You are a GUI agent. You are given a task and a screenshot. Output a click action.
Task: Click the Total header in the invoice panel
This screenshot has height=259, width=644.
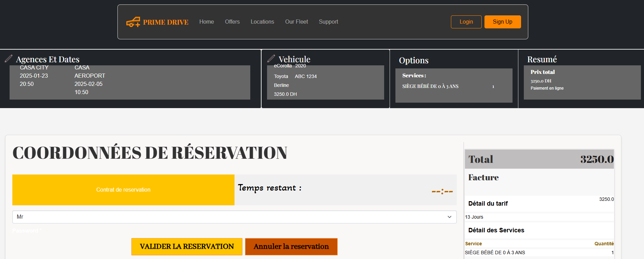[481, 159]
